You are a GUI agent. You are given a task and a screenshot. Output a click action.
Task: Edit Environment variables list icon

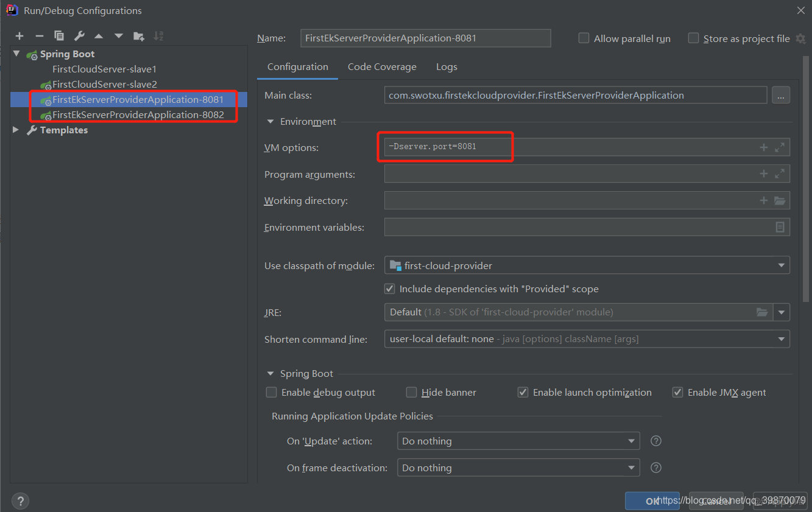(780, 227)
